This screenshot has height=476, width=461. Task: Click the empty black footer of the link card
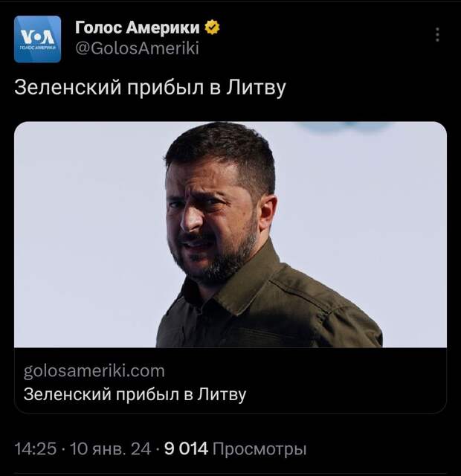pos(346,382)
